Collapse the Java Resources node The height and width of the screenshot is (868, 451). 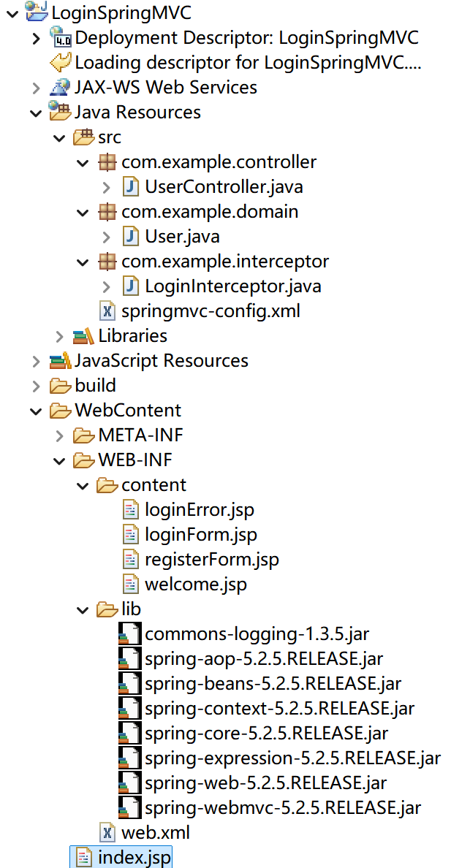coord(35,112)
